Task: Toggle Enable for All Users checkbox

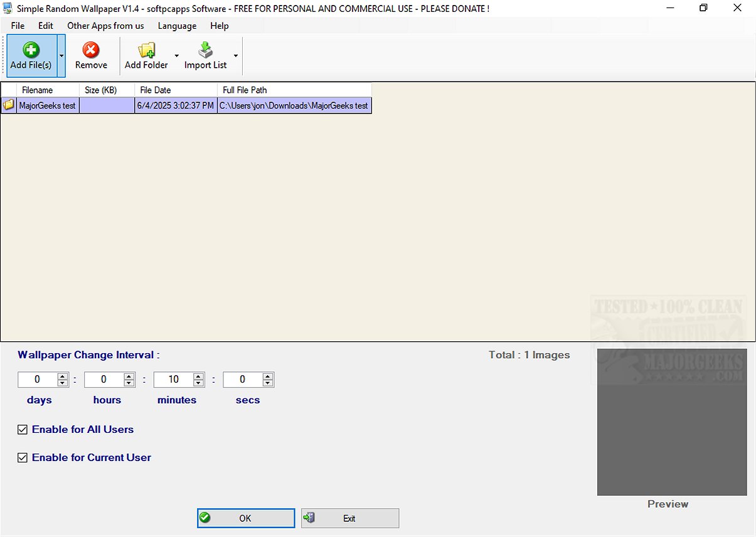Action: [23, 430]
